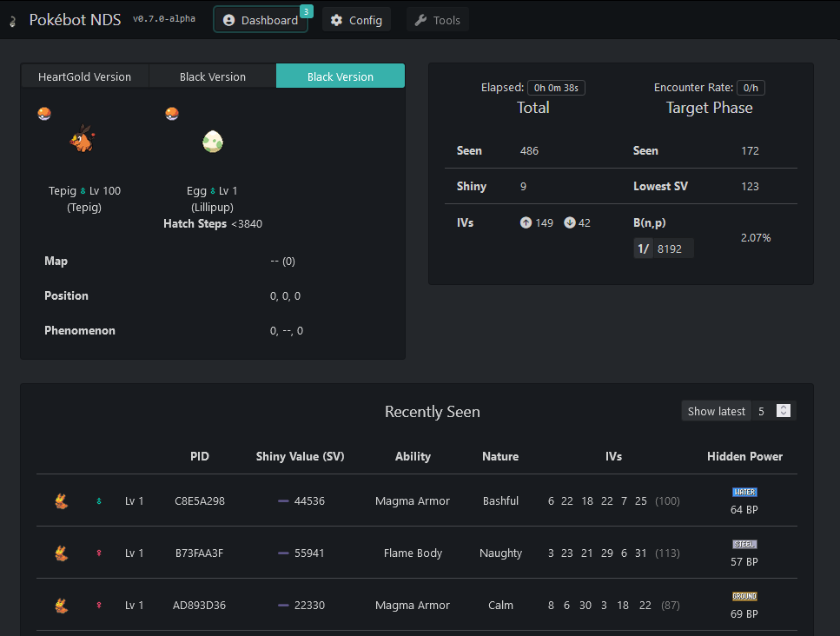Click the Naughty nature cell
840x636 pixels.
click(500, 553)
